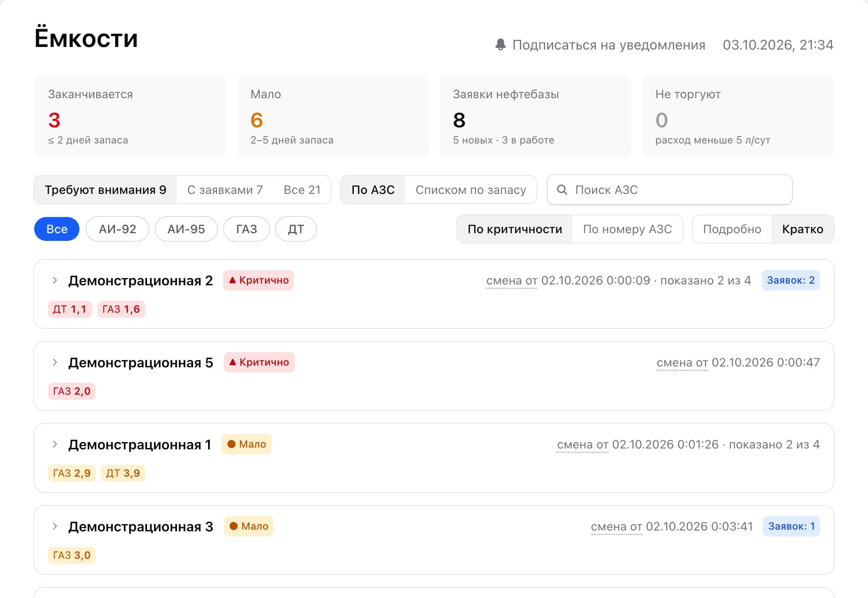Viewport: 868px width, 598px height.
Task: Expand the Демонстрационная 3 station card
Action: 55,526
